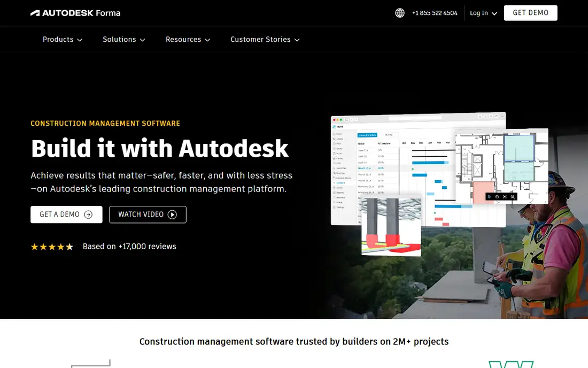Open the Products menu
The width and height of the screenshot is (588, 368).
point(62,40)
